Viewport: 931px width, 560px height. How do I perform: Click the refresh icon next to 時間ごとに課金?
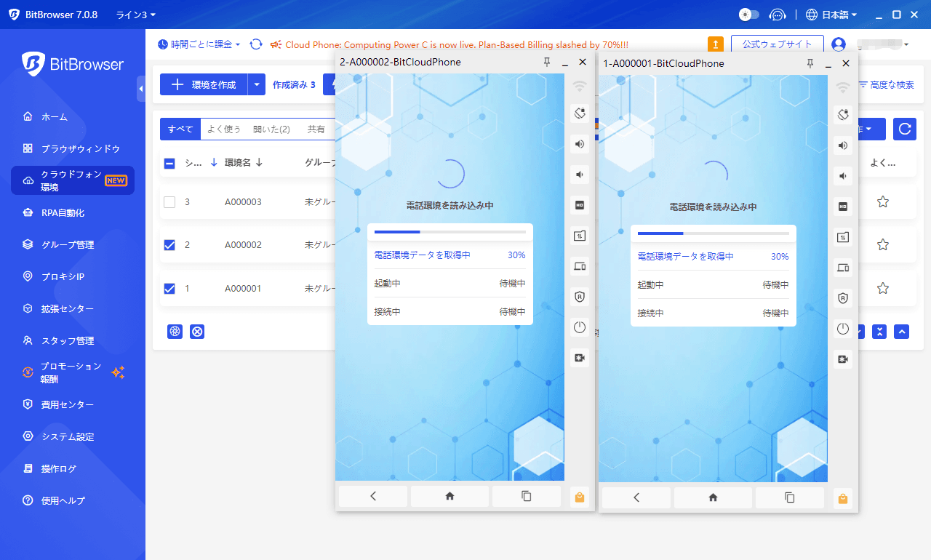(255, 44)
